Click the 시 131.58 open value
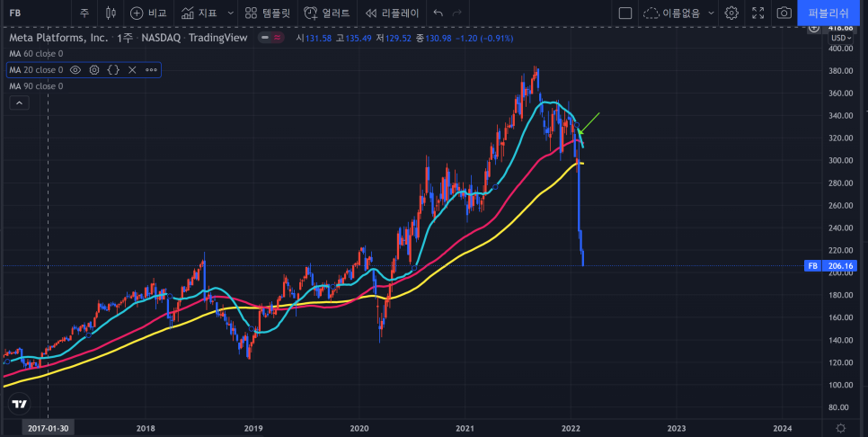This screenshot has width=868, height=437. point(314,39)
